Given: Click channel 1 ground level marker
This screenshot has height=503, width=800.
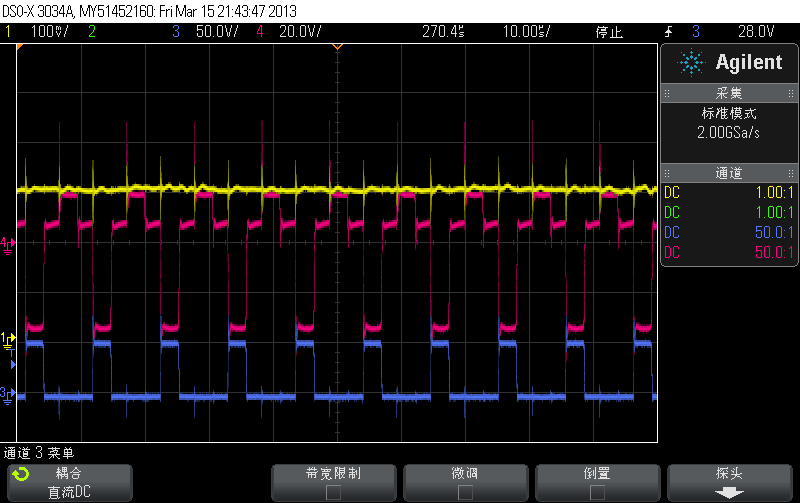Looking at the screenshot, I should 8,340.
